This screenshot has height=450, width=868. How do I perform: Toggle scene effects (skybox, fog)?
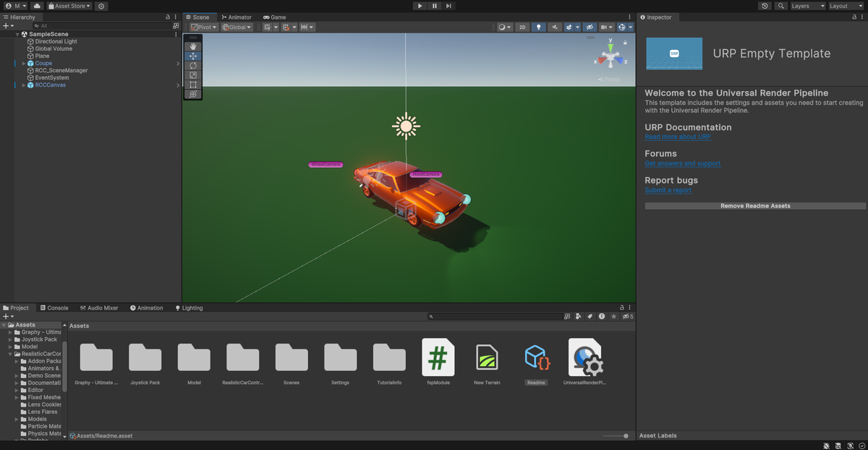click(x=569, y=27)
